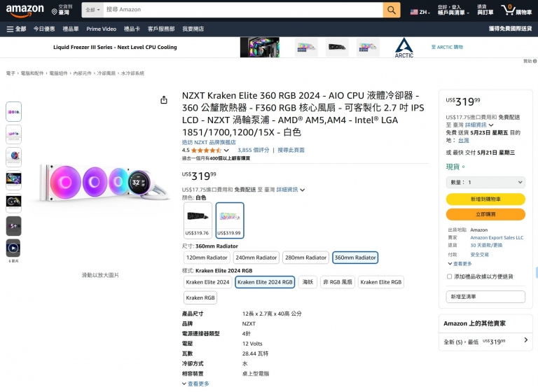Click the share icon above product image

(x=164, y=100)
